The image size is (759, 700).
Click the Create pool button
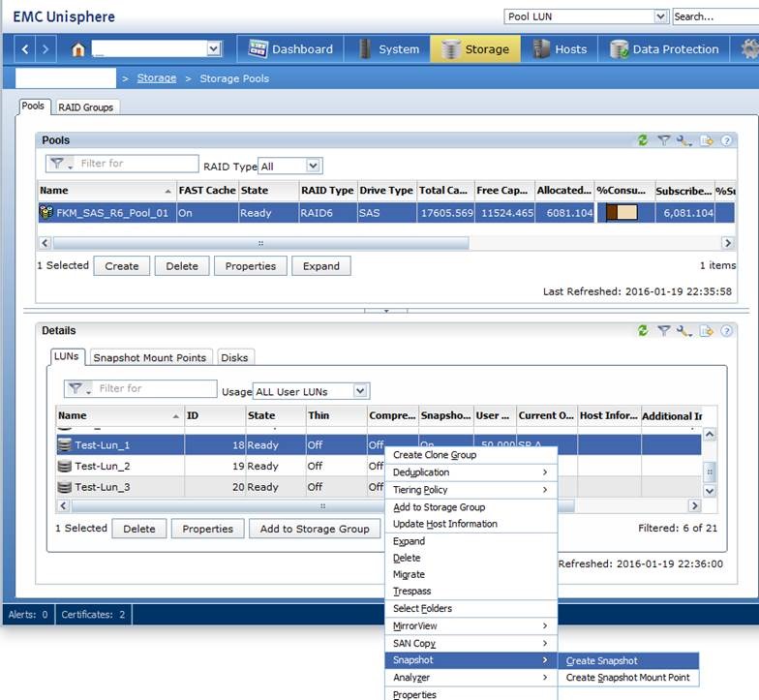[122, 265]
